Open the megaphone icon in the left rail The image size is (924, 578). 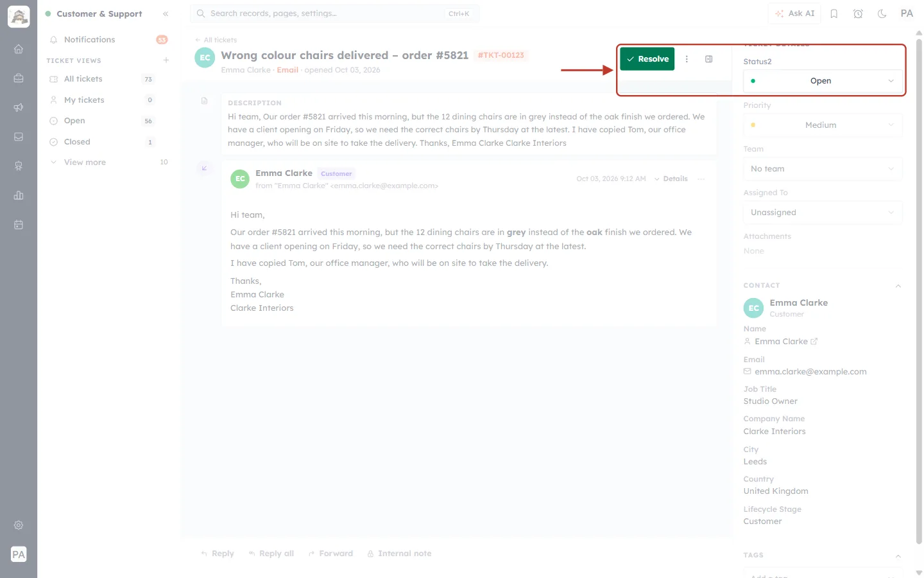coord(19,107)
